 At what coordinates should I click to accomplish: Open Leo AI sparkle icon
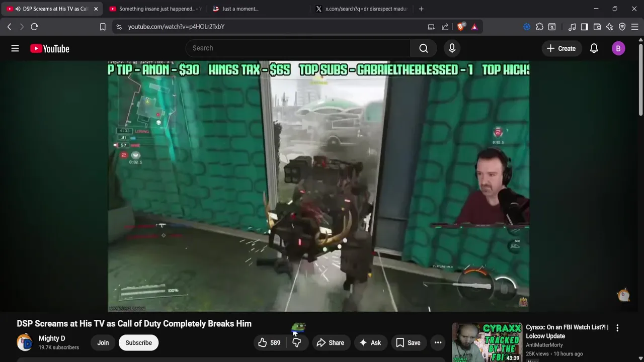click(610, 27)
